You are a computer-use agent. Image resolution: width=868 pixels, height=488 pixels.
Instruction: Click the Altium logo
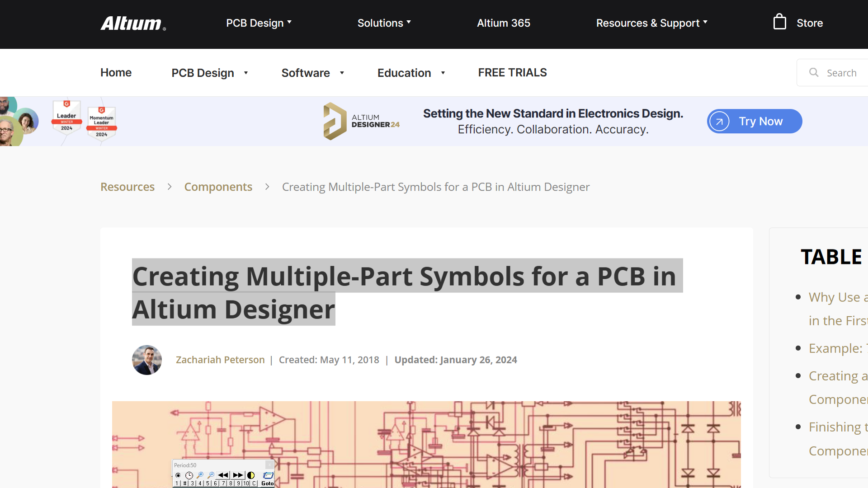point(133,23)
